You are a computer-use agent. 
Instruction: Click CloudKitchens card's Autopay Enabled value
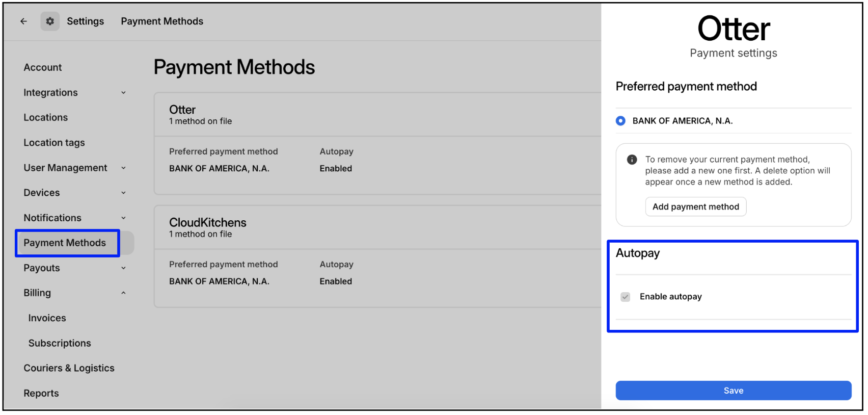(x=336, y=281)
